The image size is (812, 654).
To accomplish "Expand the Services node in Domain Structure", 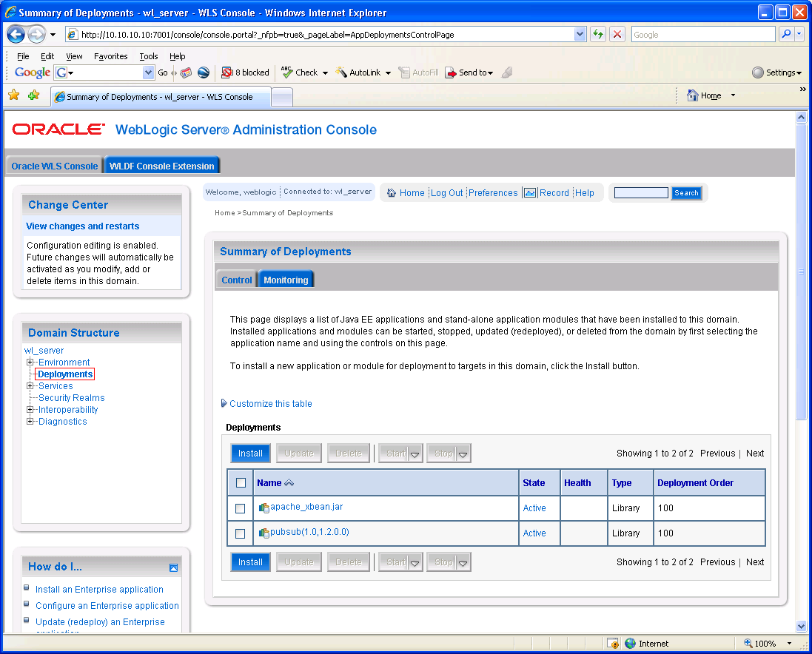I will (x=28, y=385).
